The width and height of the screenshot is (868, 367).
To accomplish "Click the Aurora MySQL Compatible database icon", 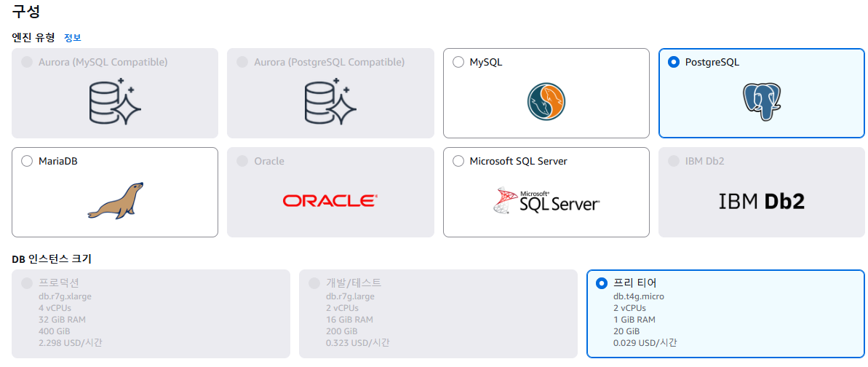I will (115, 101).
